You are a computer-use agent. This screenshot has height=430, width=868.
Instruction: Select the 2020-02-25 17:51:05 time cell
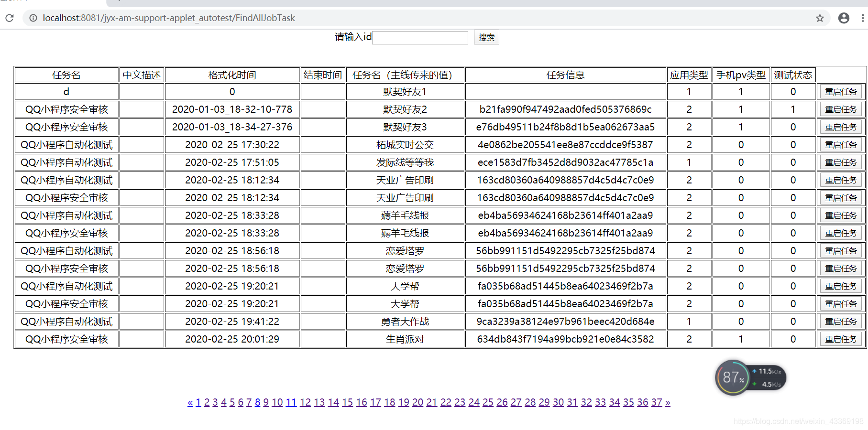coord(232,162)
